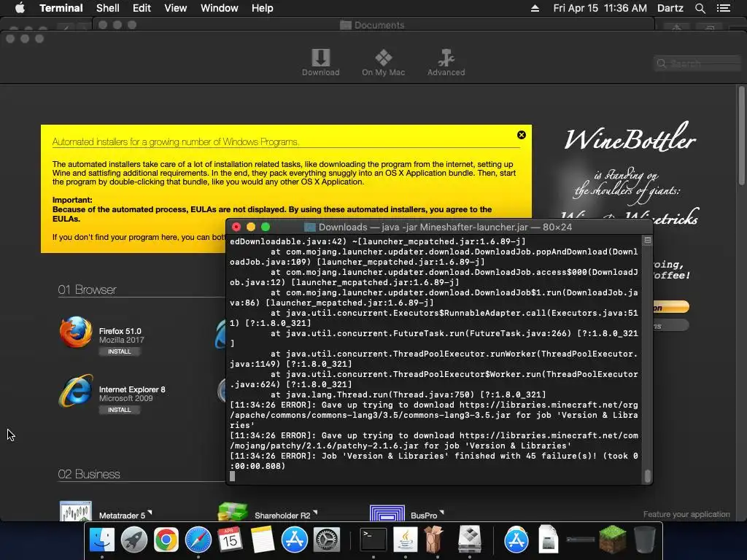747x560 pixels.
Task: Open Spotlight search in menu bar
Action: pyautogui.click(x=700, y=8)
